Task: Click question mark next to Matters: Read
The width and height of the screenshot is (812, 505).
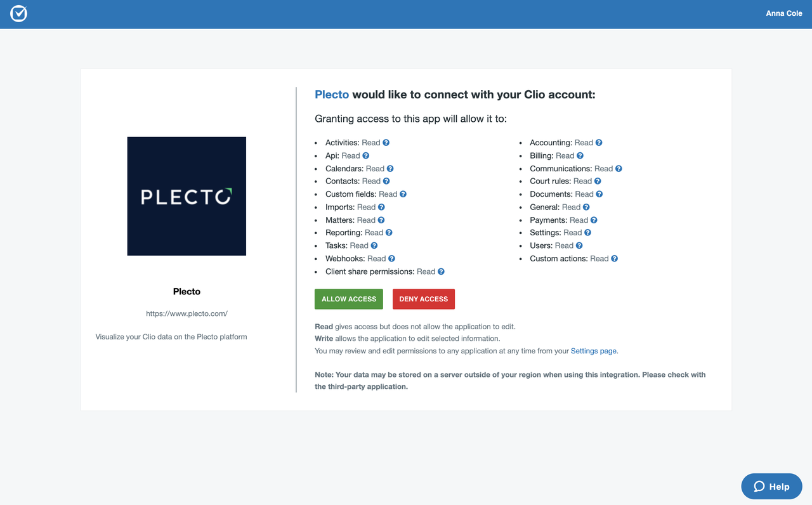Action: pos(381,220)
